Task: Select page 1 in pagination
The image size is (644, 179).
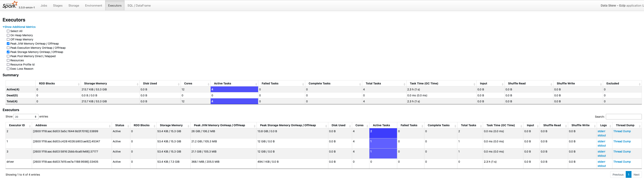Action: point(628,175)
